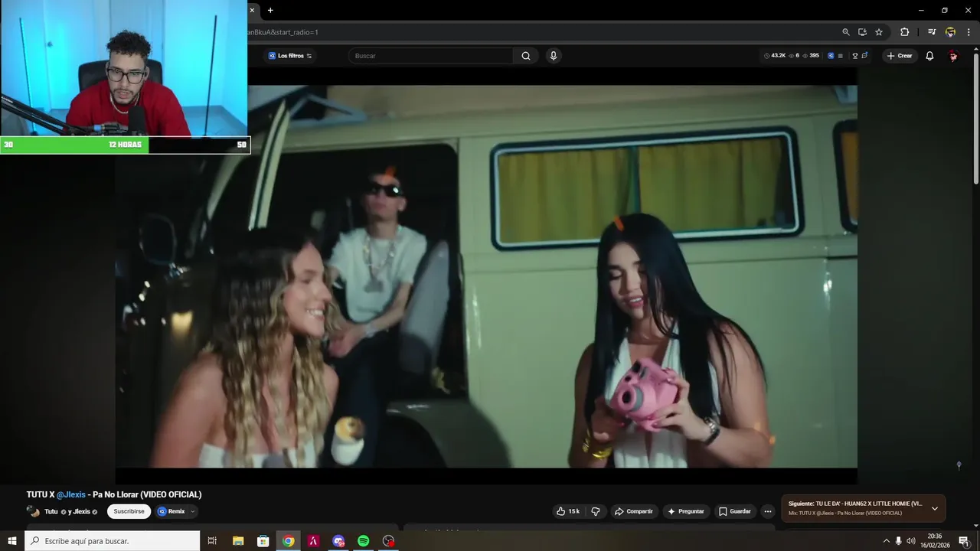Open the volume speaker tray icon
The height and width of the screenshot is (551, 980).
click(910, 541)
